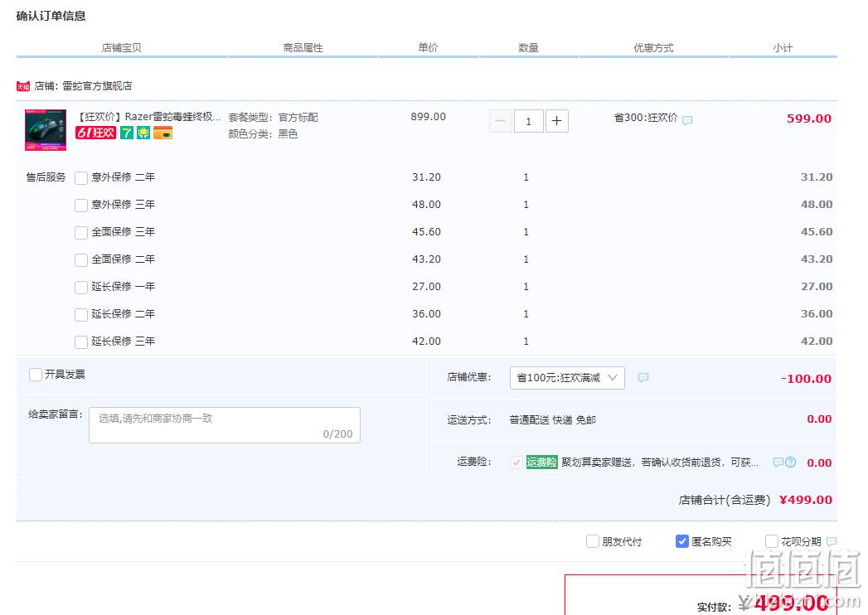Select the 全面保修 三年 checkbox
Image resolution: width=868 pixels, height=615 pixels.
tap(81, 233)
